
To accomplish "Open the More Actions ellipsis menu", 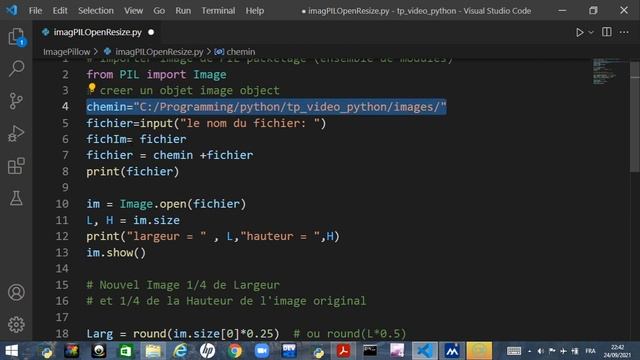I will coord(624,32).
